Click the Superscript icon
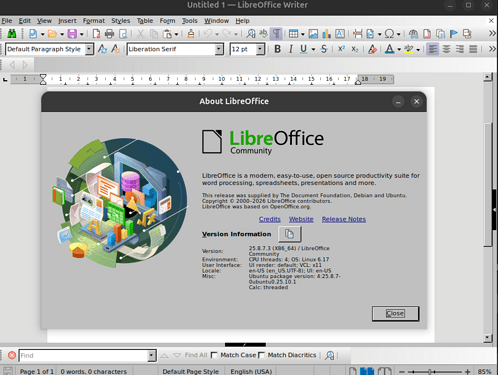This screenshot has height=375, width=498. [x=341, y=49]
